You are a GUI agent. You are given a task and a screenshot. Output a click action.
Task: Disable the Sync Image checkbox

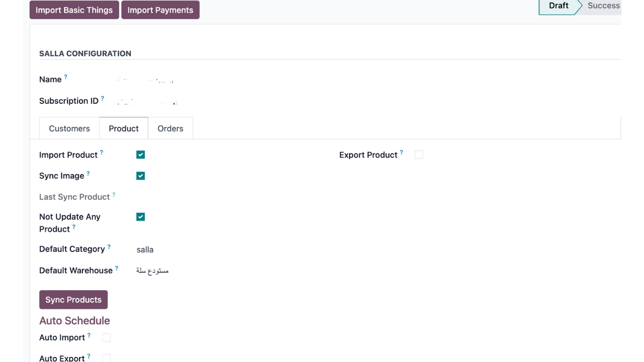point(140,176)
